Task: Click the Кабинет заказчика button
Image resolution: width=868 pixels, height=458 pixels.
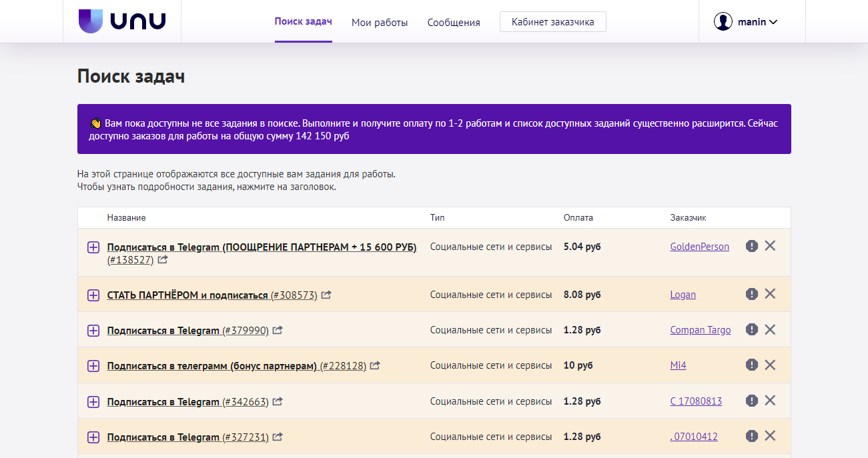Action: (553, 22)
